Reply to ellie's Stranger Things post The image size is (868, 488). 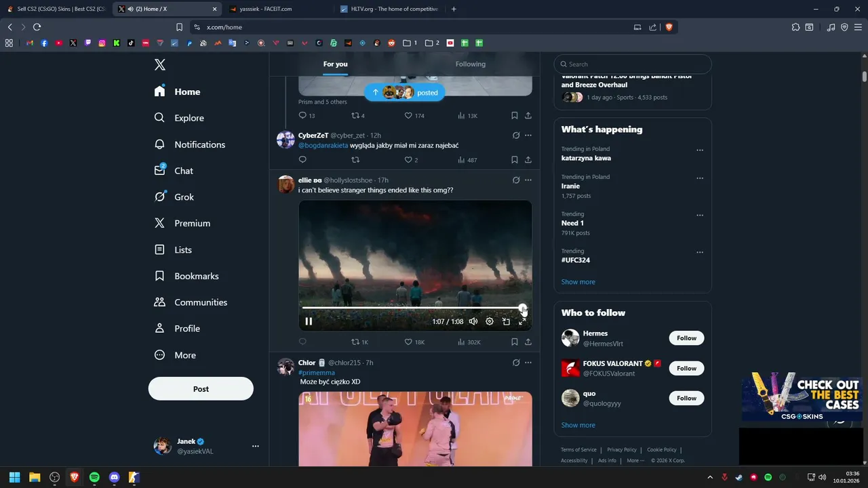pos(302,342)
